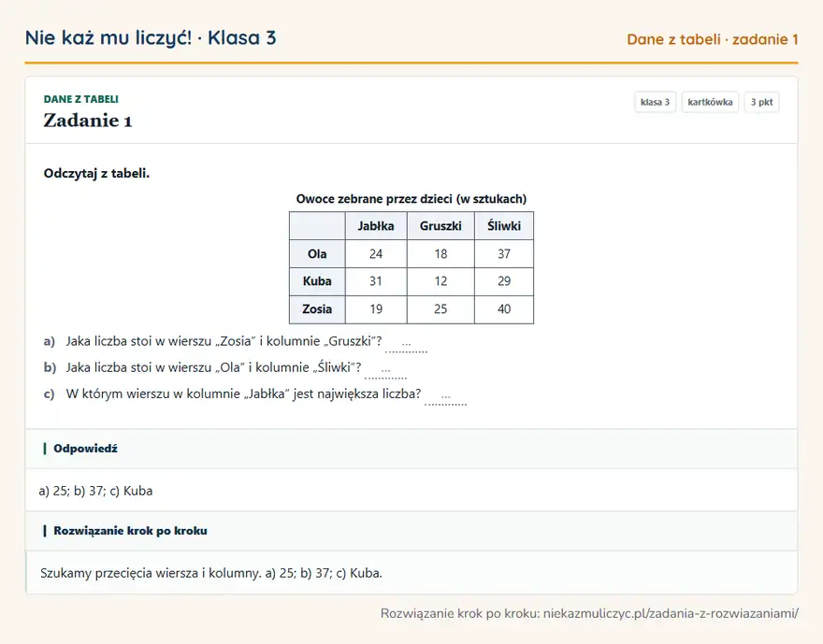Click question a) text about Zosia and Gruszki

(224, 341)
